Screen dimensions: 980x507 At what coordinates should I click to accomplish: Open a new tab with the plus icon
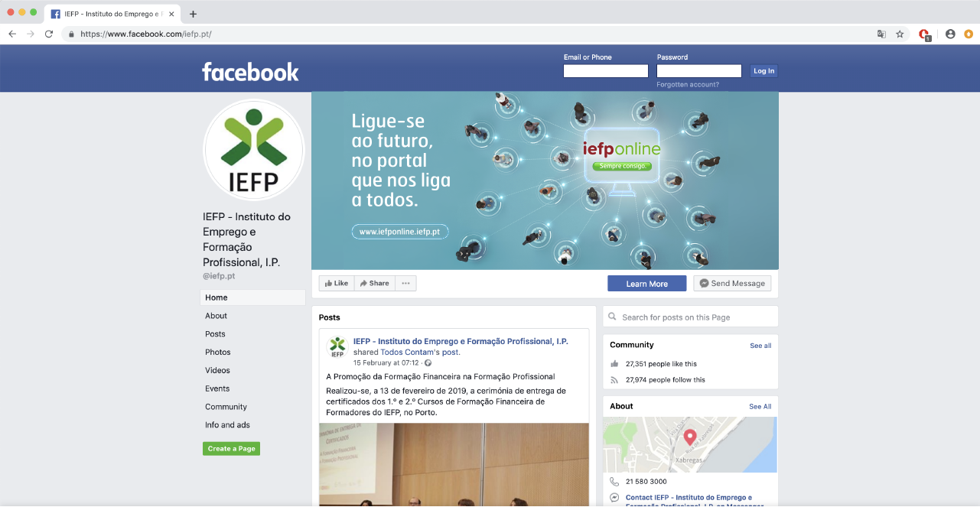pos(193,14)
